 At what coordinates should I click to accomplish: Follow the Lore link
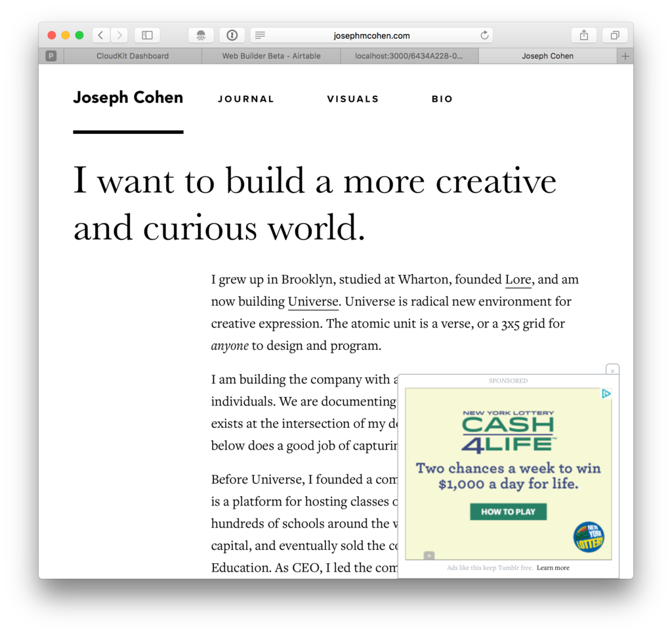(518, 280)
